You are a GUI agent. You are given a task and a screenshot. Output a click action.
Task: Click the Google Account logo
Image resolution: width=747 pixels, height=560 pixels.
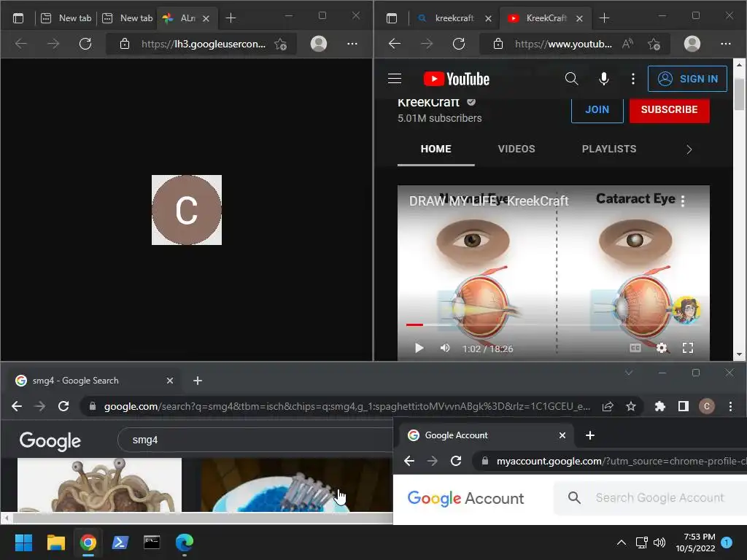tap(465, 498)
